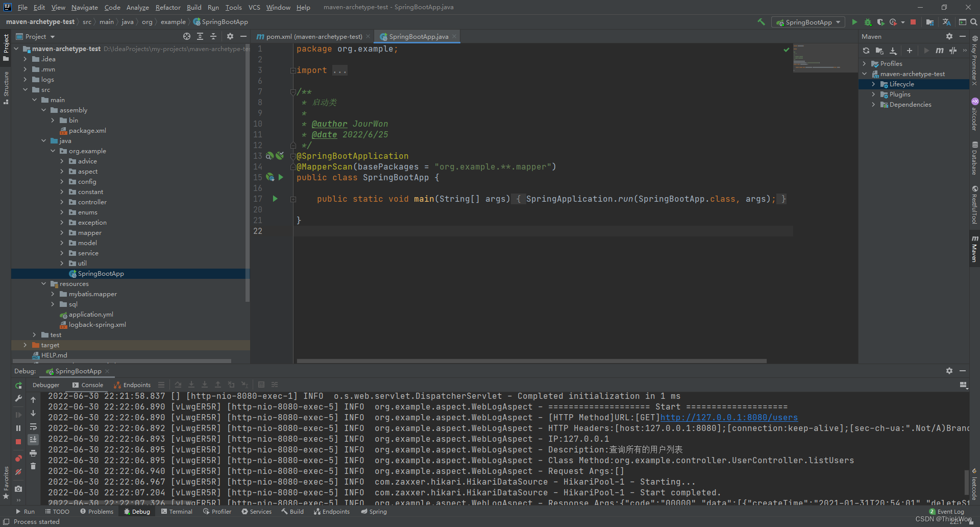The height and width of the screenshot is (527, 980).
Task: Click the code minimap thumbnail
Action: pos(825,57)
